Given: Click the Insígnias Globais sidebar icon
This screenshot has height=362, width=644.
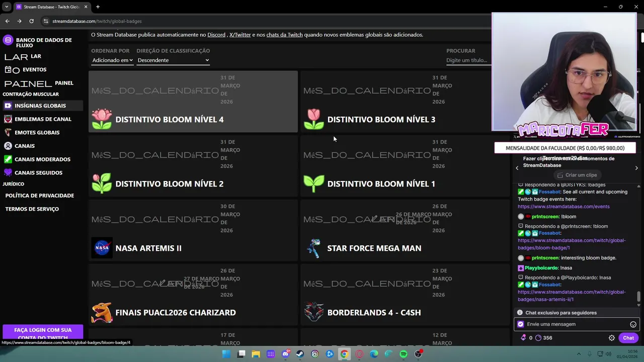Looking at the screenshot, I should 8,106.
